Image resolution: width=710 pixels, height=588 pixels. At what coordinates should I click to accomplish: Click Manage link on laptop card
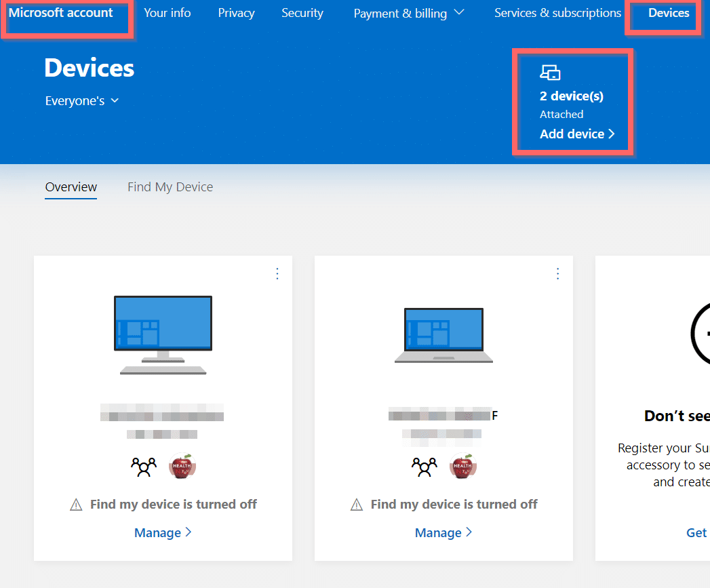click(x=443, y=533)
